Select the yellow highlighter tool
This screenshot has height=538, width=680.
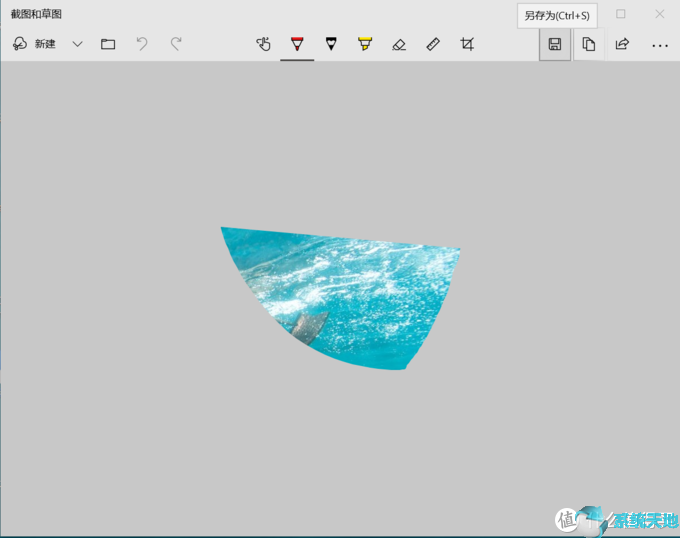point(365,44)
